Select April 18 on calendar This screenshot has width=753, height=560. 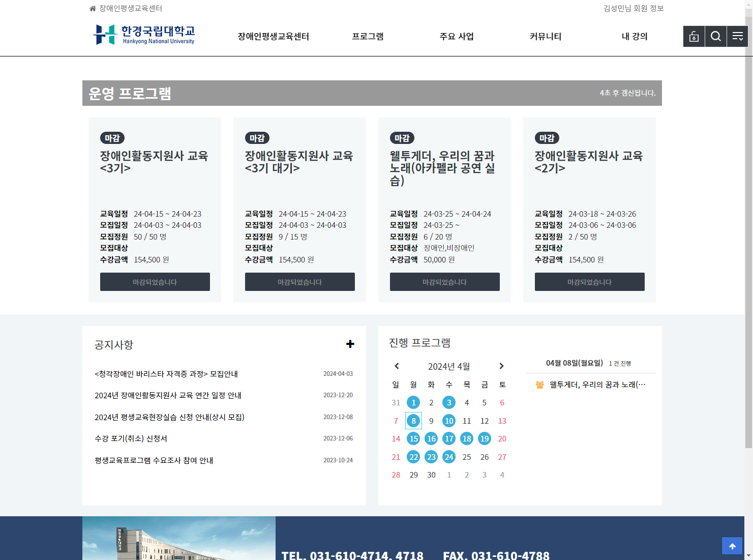[467, 438]
